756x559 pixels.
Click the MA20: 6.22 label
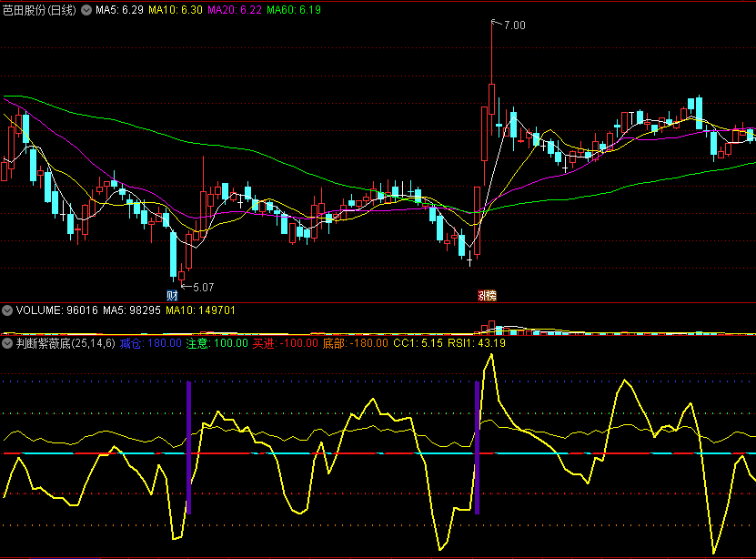click(x=235, y=10)
